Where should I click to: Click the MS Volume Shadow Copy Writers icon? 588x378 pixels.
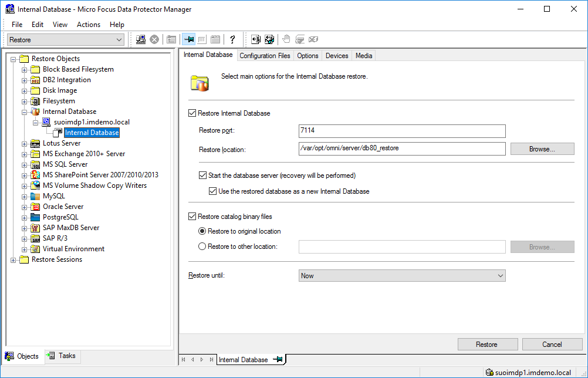35,185
